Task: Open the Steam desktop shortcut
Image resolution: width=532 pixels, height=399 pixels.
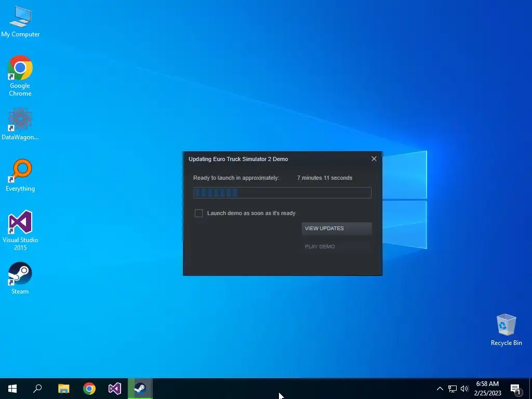Action: [x=20, y=278]
